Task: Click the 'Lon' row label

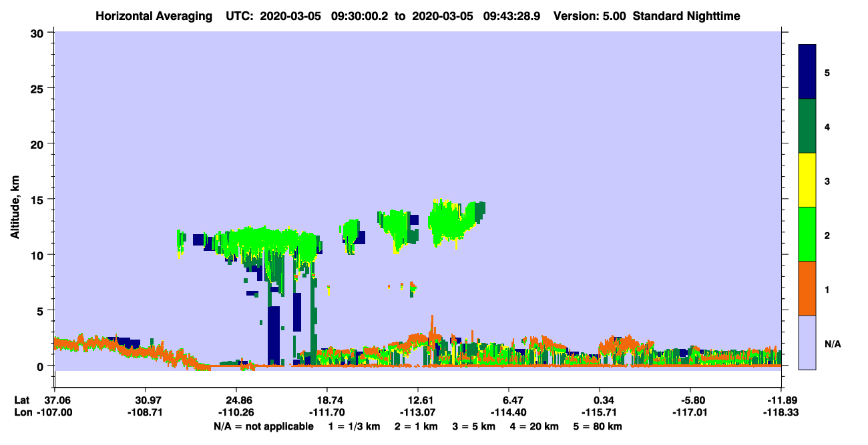Action: (23, 412)
